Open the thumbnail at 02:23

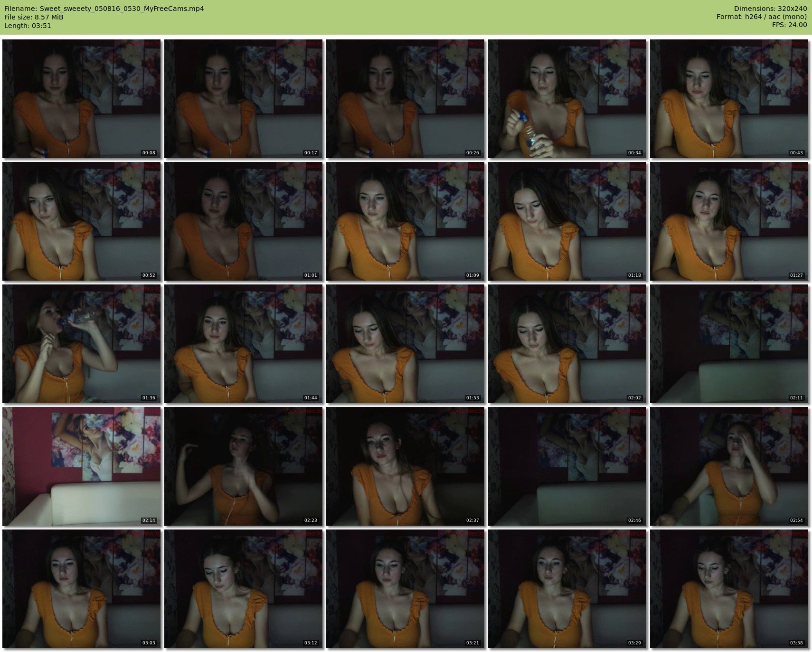click(x=244, y=466)
